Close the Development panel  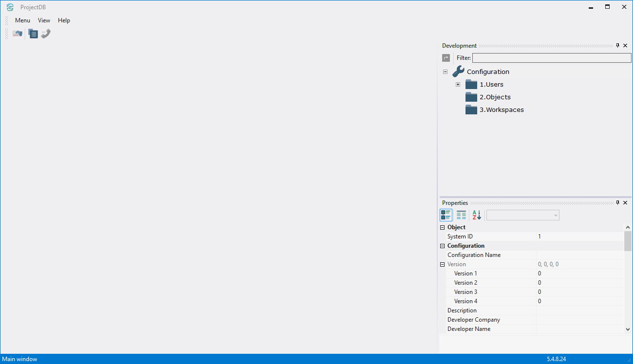625,45
